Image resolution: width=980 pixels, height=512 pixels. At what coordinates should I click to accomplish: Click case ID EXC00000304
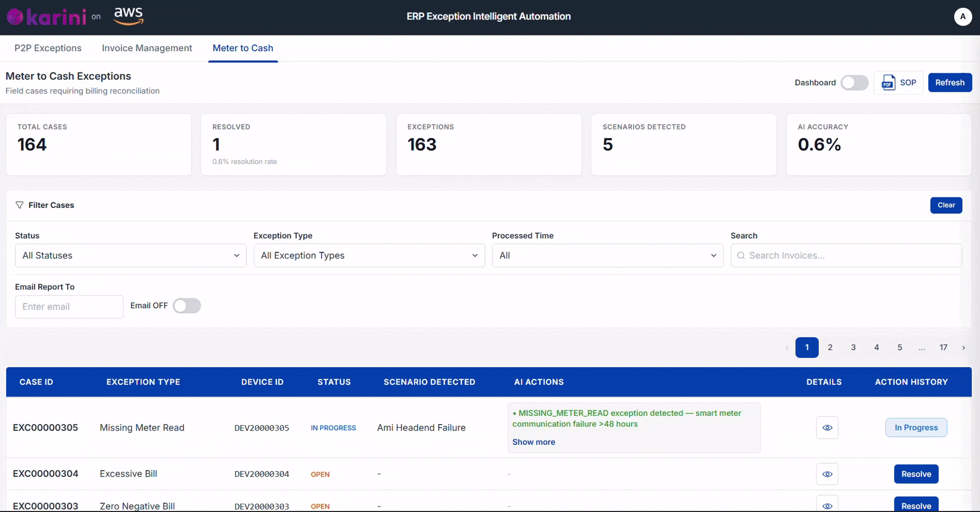pos(46,474)
